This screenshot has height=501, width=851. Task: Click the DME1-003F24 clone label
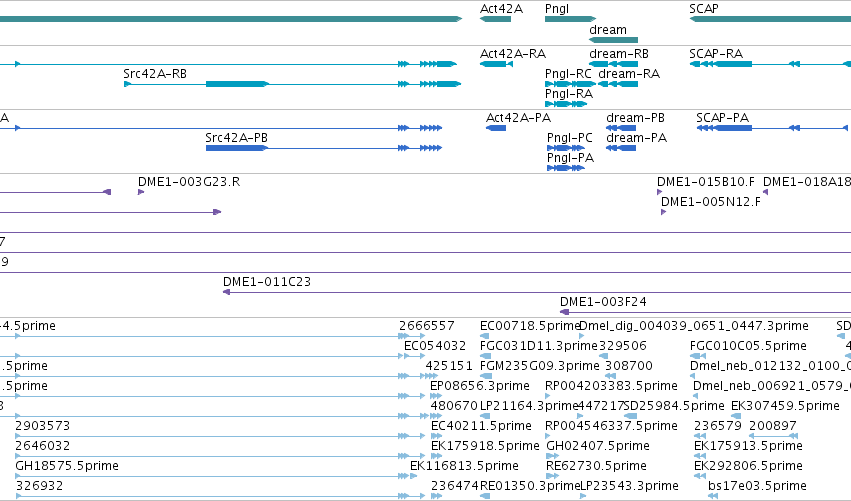click(604, 302)
